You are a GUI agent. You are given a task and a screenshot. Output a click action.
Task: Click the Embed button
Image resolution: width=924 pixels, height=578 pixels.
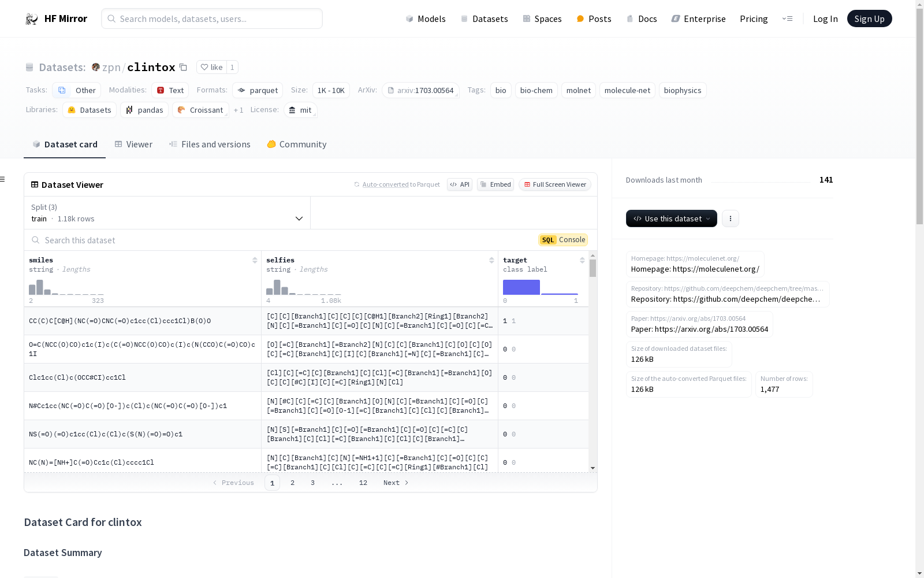tap(495, 184)
